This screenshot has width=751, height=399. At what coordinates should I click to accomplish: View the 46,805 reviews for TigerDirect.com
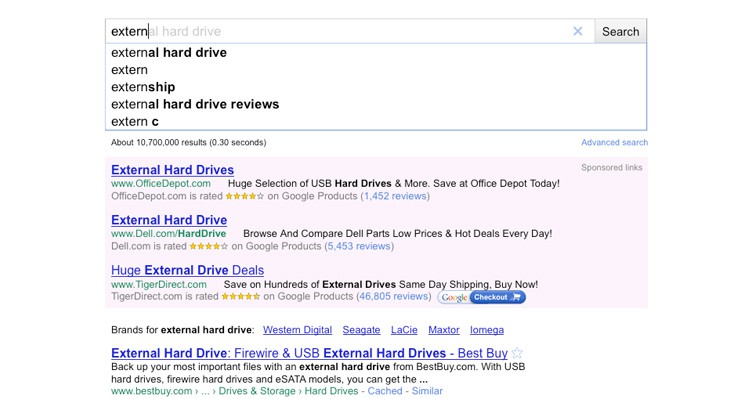[393, 296]
